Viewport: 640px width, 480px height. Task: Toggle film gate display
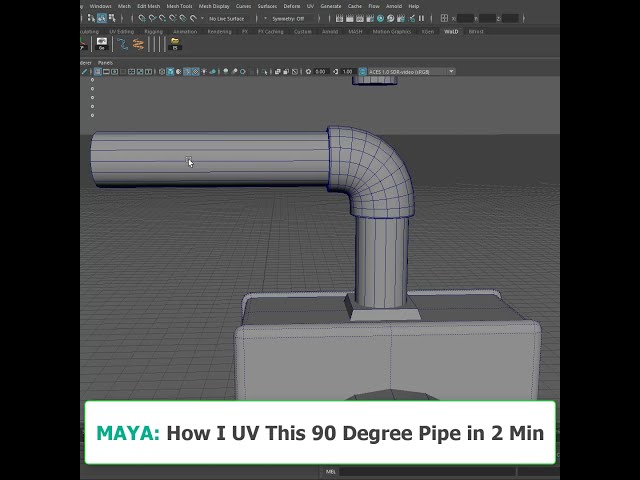click(x=106, y=72)
